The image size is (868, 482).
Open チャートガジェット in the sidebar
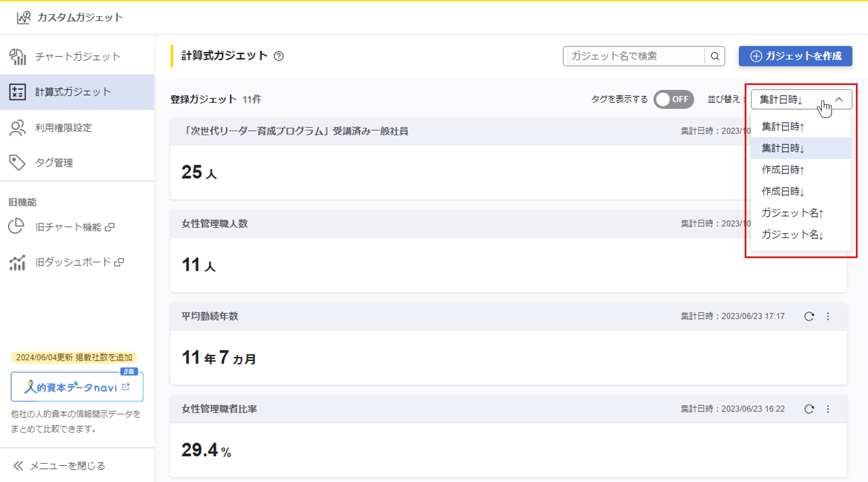coord(78,57)
